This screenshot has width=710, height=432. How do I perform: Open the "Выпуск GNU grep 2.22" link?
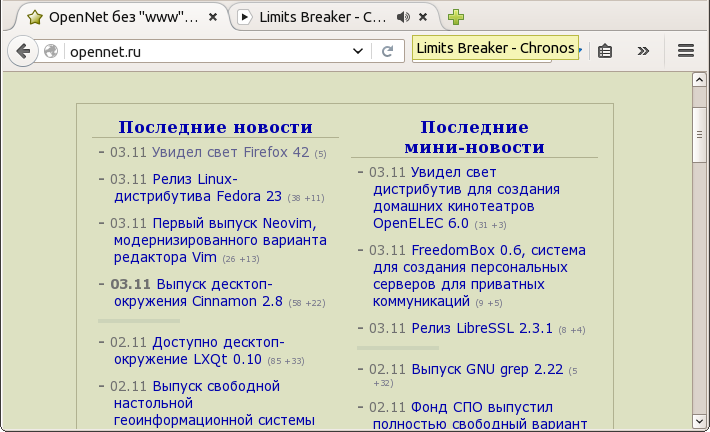tap(489, 368)
